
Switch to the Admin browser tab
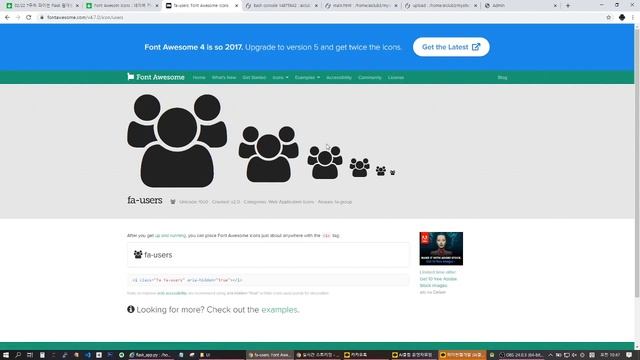[x=520, y=6]
